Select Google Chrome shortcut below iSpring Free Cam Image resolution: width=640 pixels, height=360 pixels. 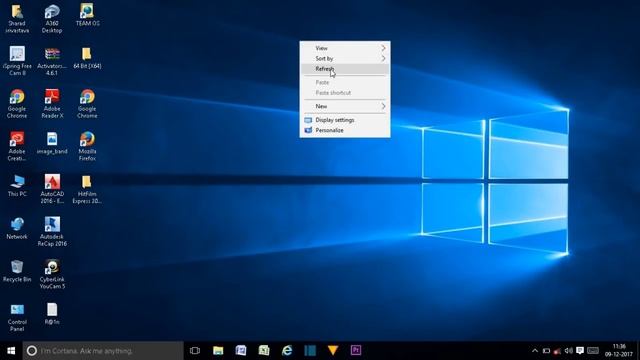(x=17, y=104)
